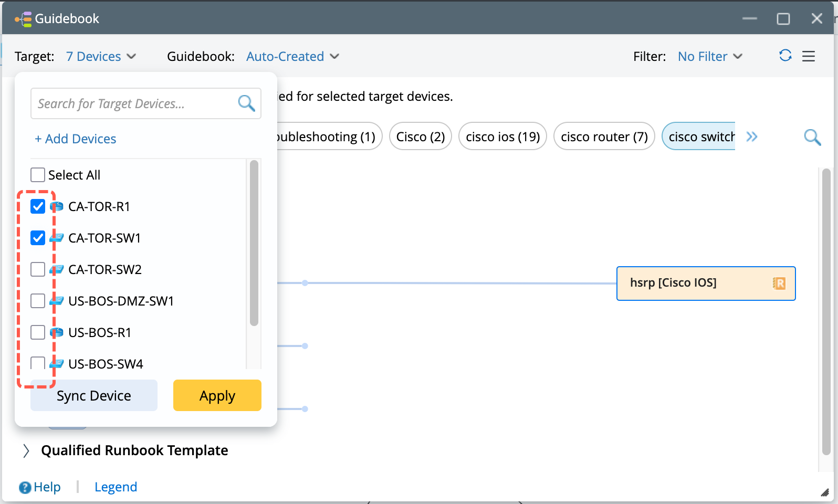The height and width of the screenshot is (504, 838).
Task: Click the CA-TOR-R1 router icon
Action: 57,206
